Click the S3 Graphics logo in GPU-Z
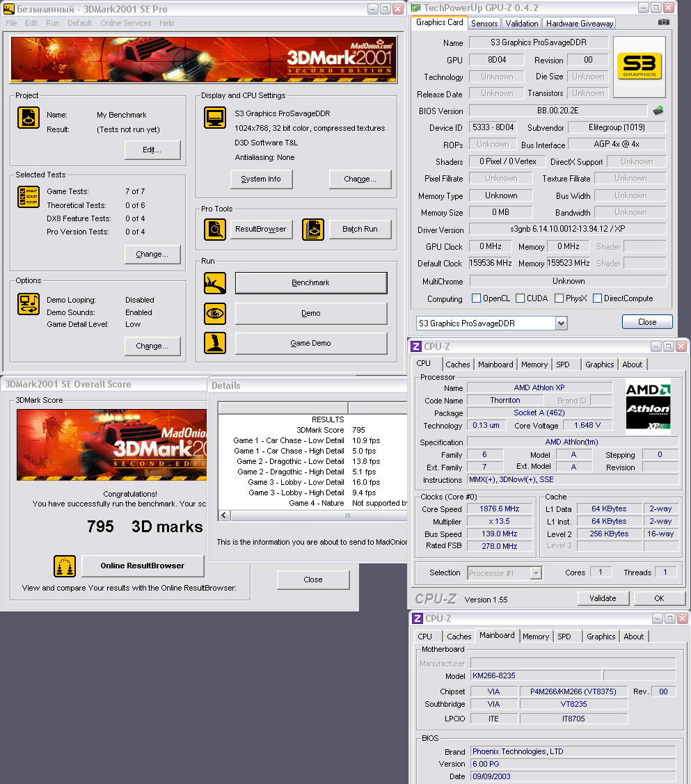The height and width of the screenshot is (784, 691). [640, 67]
